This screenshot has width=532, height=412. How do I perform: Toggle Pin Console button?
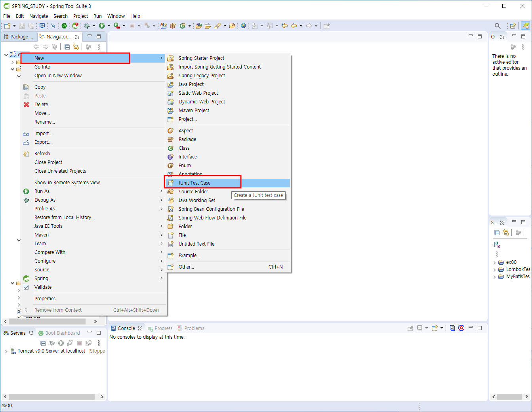[x=410, y=328]
